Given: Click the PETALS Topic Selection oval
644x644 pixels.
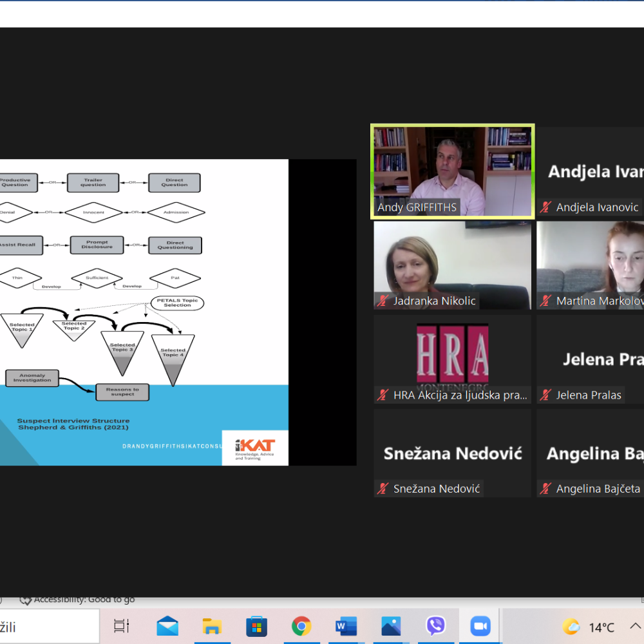Looking at the screenshot, I should coord(178,303).
